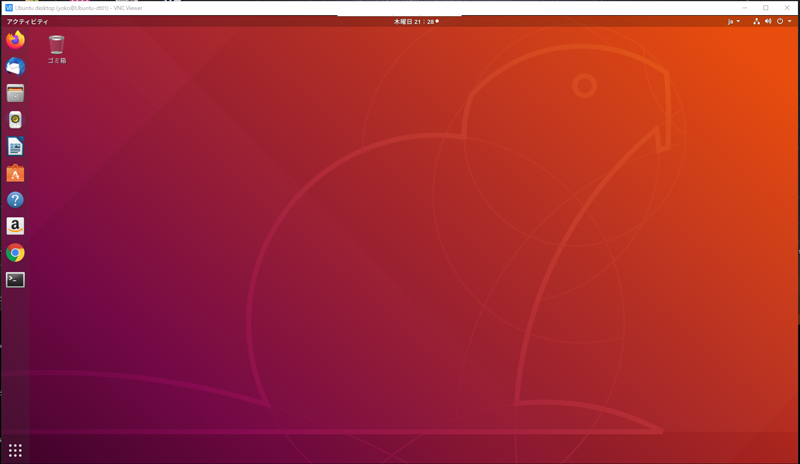
Task: Click the network status icon
Action: tap(756, 21)
